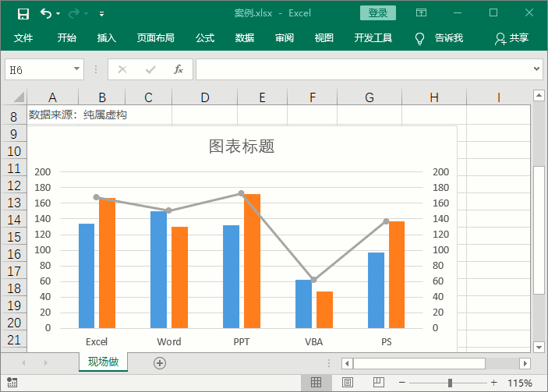Click inside the formula bar input
Image resolution: width=548 pixels, height=392 pixels.
[x=363, y=69]
